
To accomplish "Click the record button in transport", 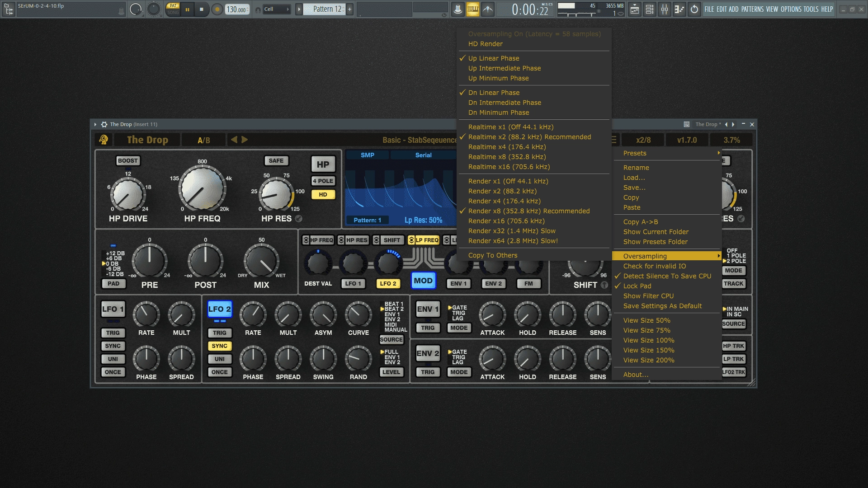I will click(x=217, y=9).
